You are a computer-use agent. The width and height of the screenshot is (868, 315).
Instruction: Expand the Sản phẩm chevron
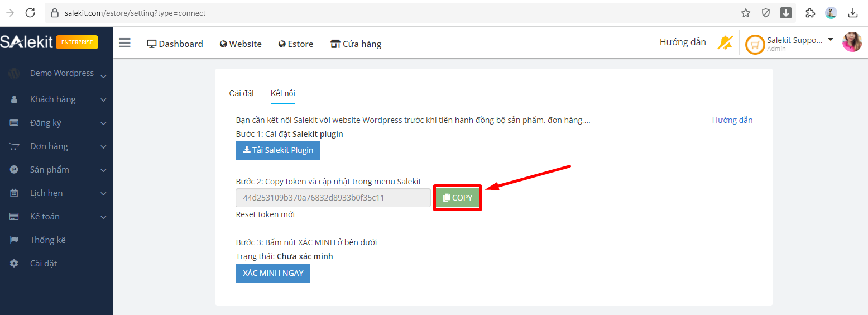click(x=103, y=170)
